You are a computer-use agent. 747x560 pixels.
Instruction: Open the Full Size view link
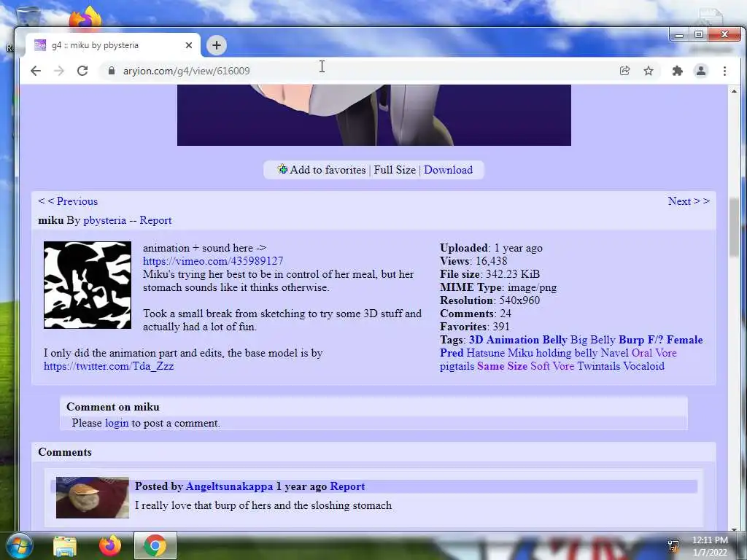tap(395, 170)
